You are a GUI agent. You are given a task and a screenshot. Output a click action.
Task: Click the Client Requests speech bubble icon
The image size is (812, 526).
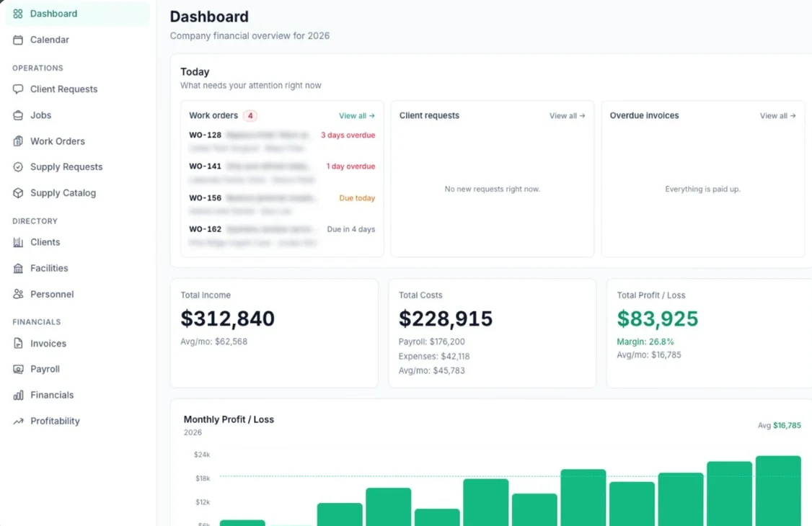coord(18,89)
